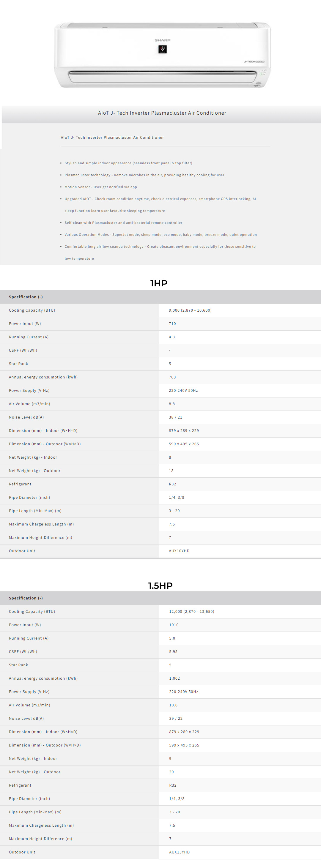Click the power input value 710
Screen dimensions: 321x868
(172, 324)
